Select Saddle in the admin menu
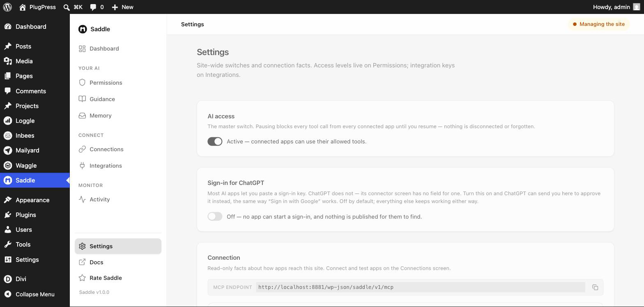 click(x=35, y=180)
